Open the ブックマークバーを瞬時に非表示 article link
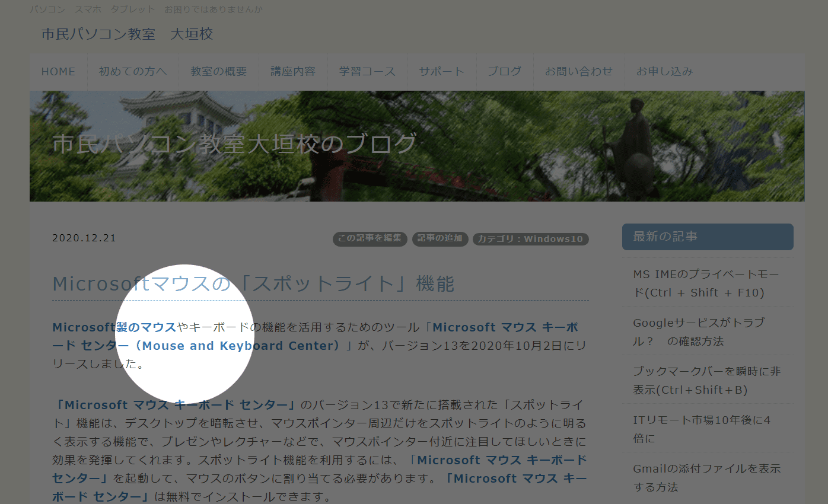 (x=706, y=380)
